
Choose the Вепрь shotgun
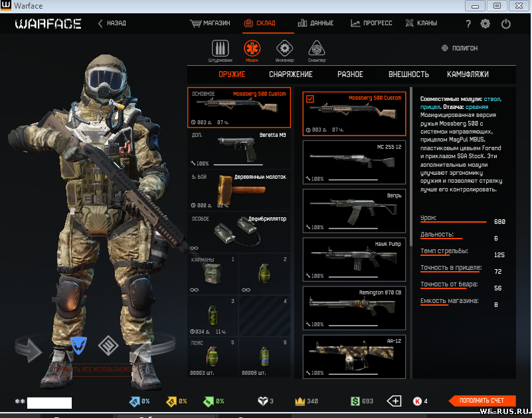354,211
